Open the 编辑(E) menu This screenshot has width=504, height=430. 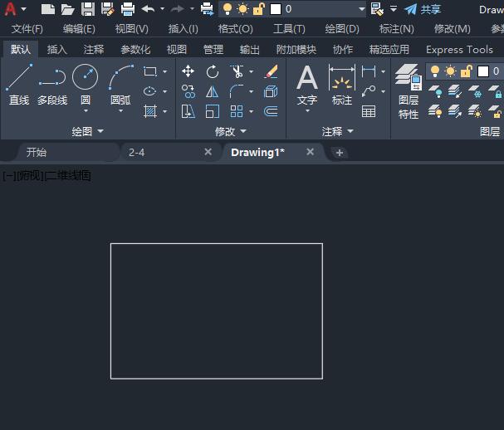79,29
